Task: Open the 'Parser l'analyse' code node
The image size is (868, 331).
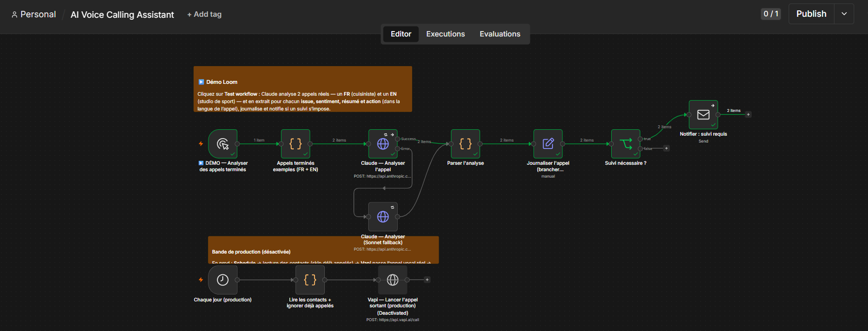Action: point(466,144)
